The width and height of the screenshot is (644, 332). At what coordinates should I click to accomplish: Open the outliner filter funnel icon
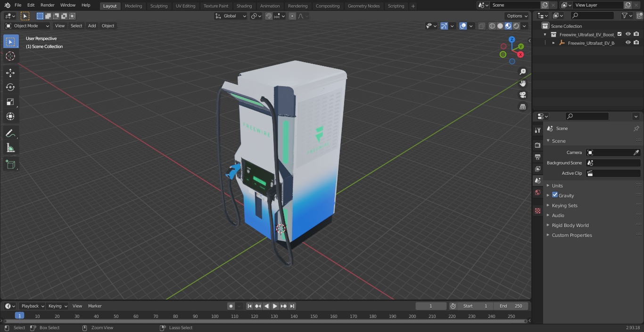coord(624,16)
